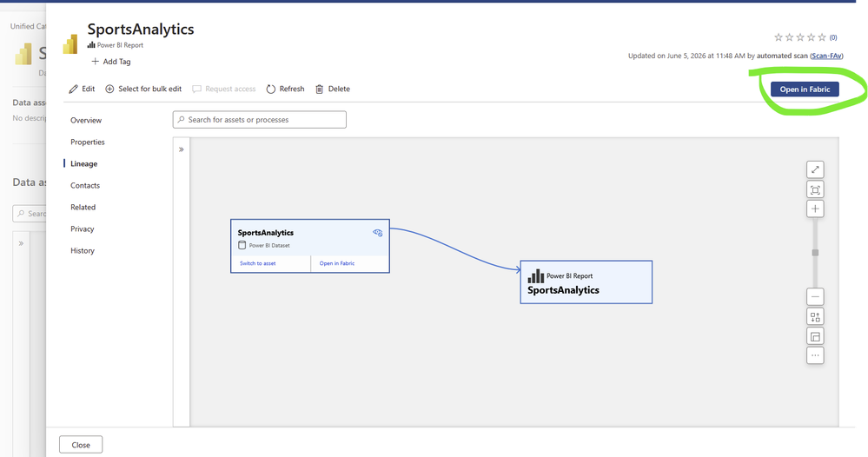Viewport: 868px width, 457px height.
Task: Rate with the first star
Action: (779, 37)
